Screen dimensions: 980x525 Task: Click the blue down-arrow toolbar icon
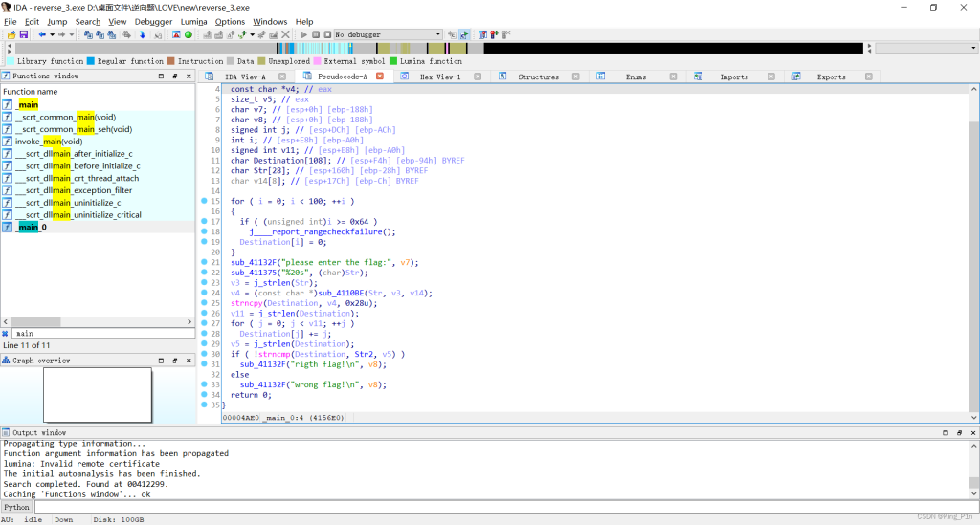tap(143, 35)
